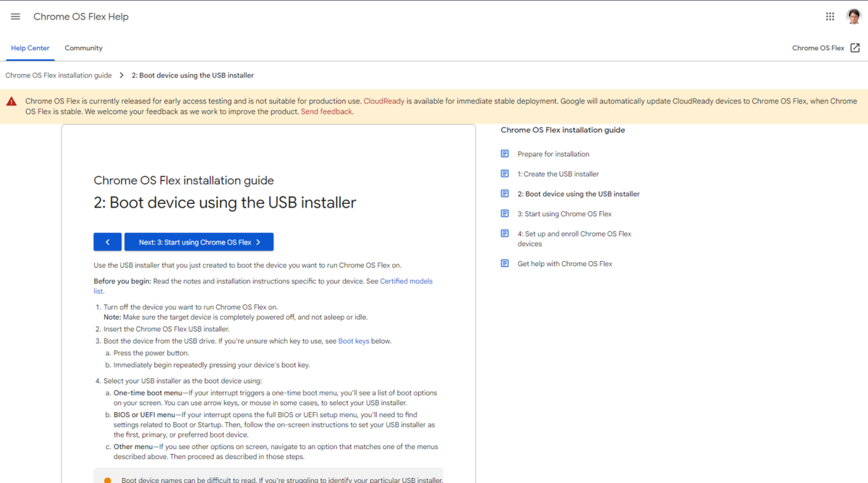
Task: Open Chrome OS Flex installation guide breadcrumb
Action: 59,75
